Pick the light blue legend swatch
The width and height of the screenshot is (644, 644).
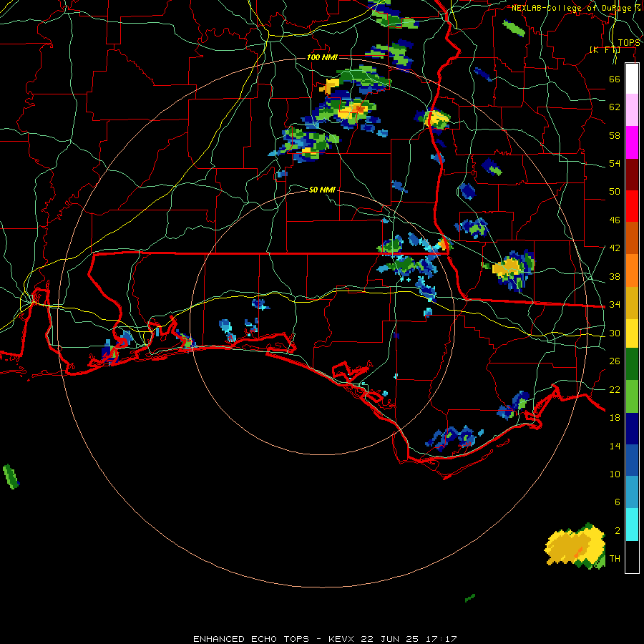point(632,492)
